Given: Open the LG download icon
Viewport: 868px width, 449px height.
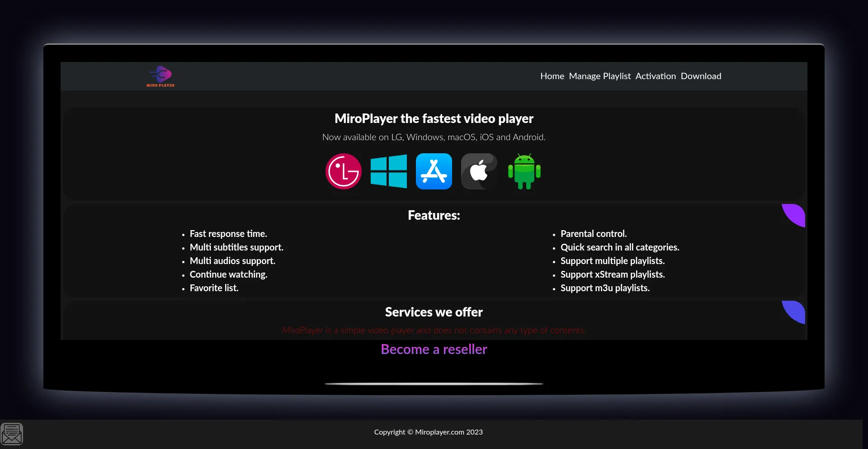Looking at the screenshot, I should [x=344, y=171].
